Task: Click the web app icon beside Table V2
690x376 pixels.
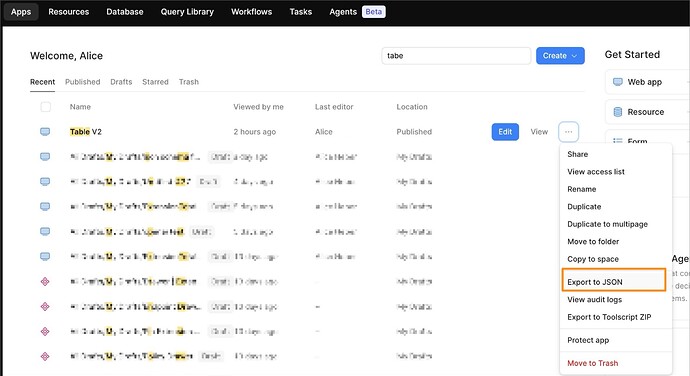Action: pos(45,132)
